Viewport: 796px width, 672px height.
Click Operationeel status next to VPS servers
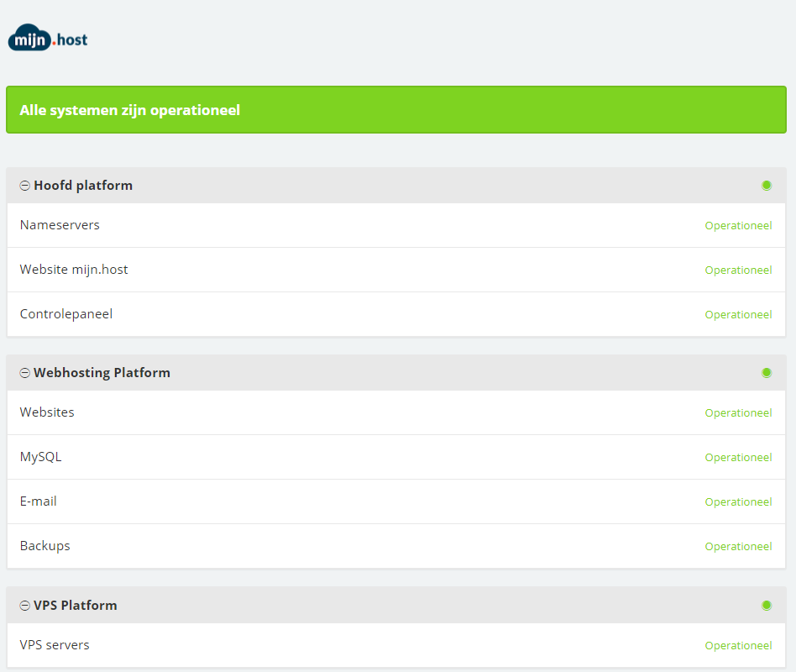pyautogui.click(x=738, y=646)
